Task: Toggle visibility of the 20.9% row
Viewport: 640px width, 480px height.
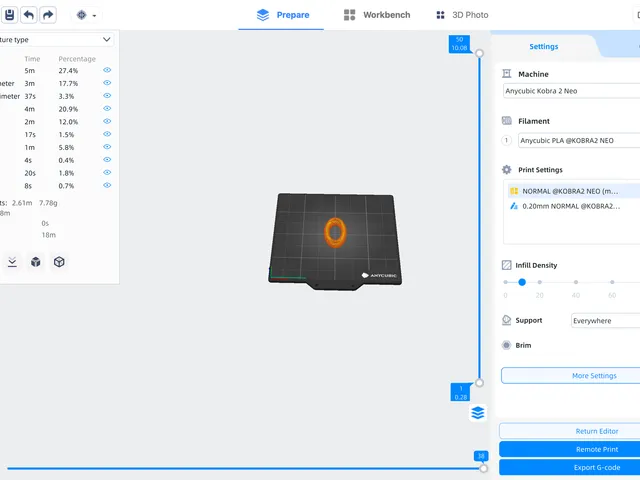Action: pyautogui.click(x=107, y=109)
